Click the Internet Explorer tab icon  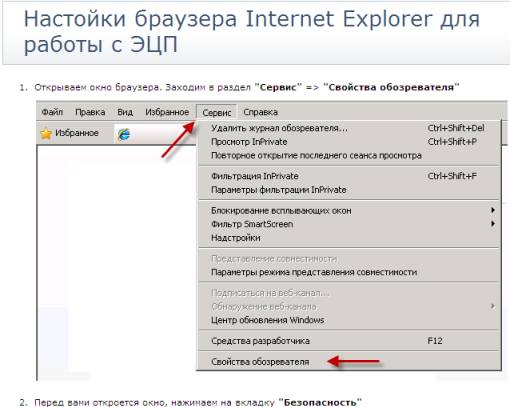124,134
